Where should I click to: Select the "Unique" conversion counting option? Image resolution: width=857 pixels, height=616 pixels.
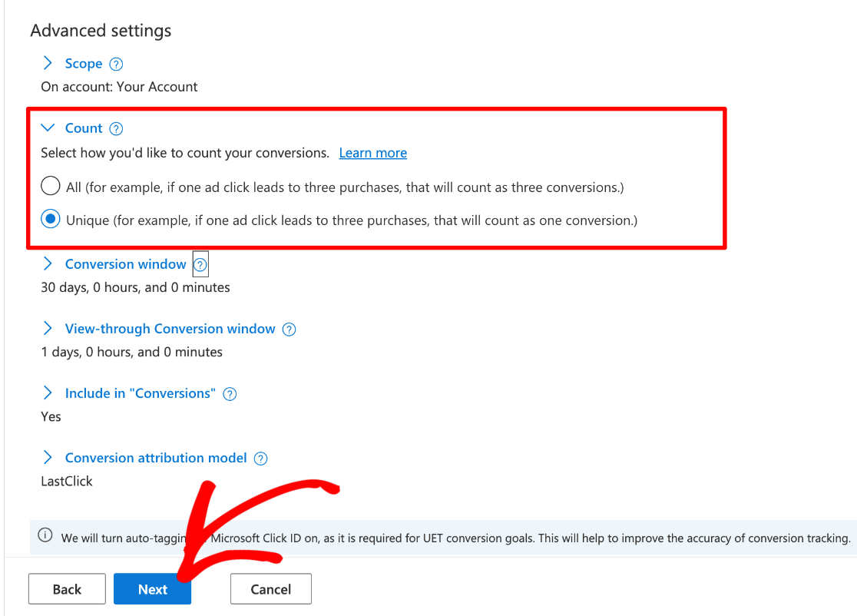tap(50, 219)
